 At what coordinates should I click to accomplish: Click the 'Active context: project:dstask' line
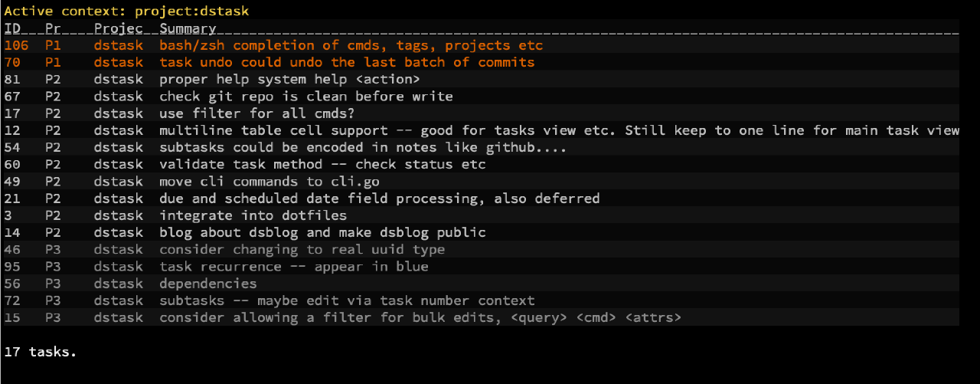pos(126,11)
